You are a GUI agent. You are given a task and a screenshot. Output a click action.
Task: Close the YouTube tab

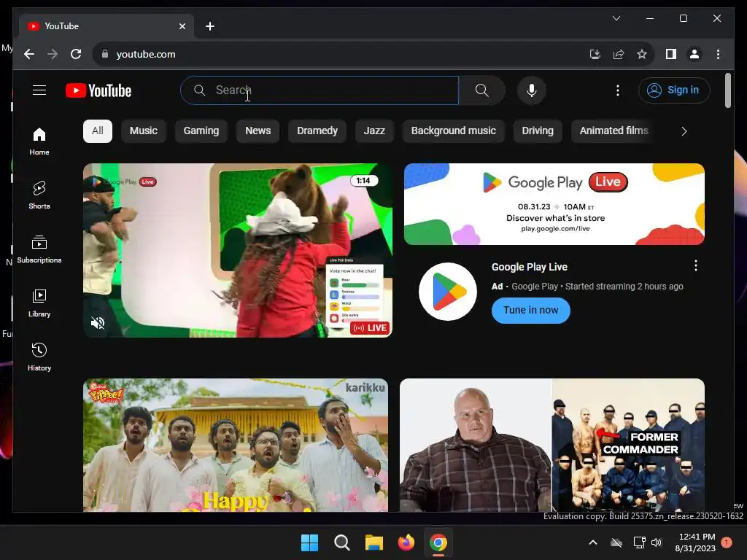182,26
